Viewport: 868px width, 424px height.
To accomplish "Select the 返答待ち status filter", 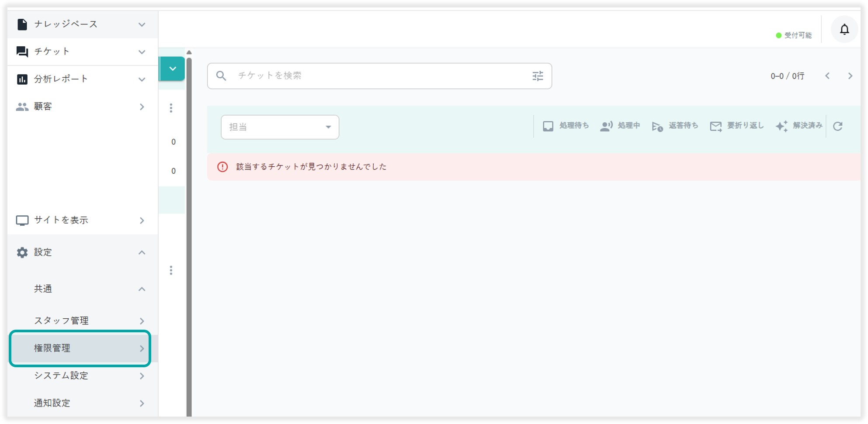I will [x=675, y=126].
